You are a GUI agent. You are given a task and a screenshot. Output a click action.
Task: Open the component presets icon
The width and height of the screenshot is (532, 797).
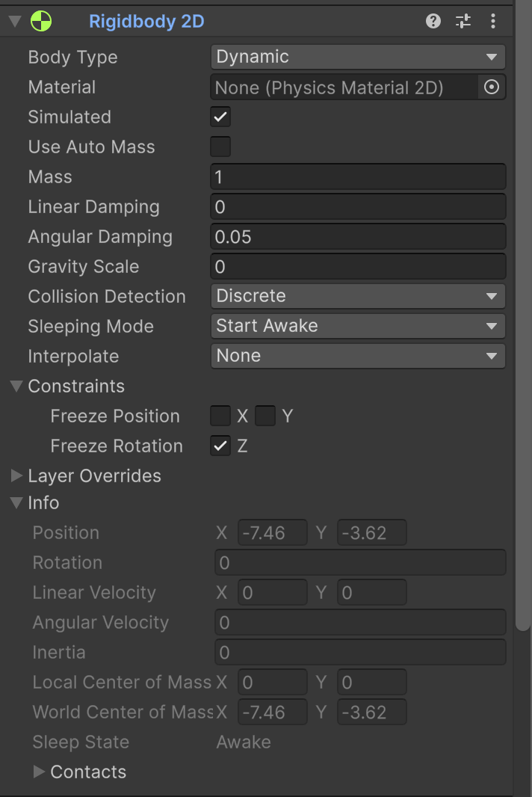click(x=463, y=21)
